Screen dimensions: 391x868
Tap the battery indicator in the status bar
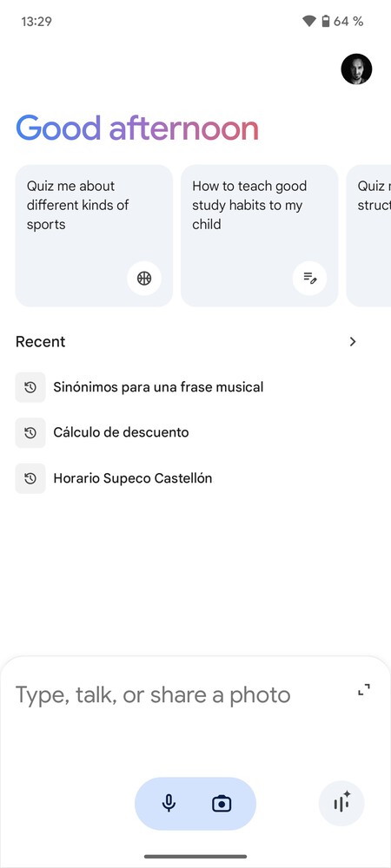point(326,22)
